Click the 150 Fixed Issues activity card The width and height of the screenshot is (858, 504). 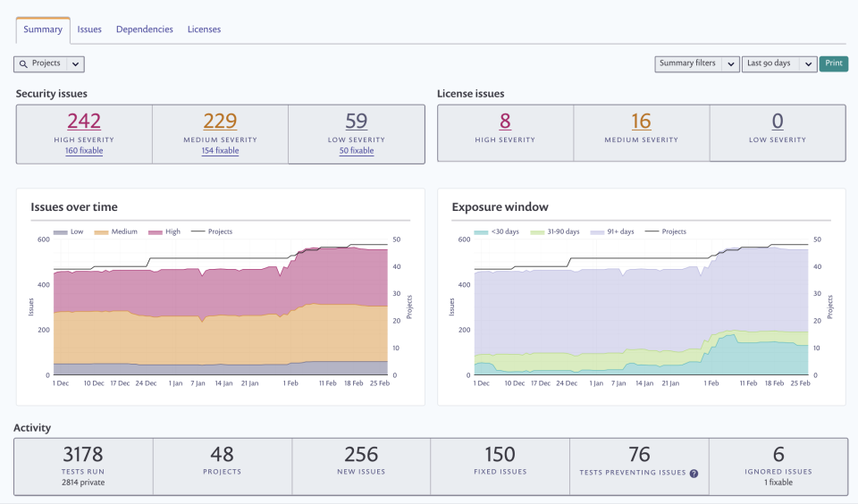pyautogui.click(x=500, y=466)
